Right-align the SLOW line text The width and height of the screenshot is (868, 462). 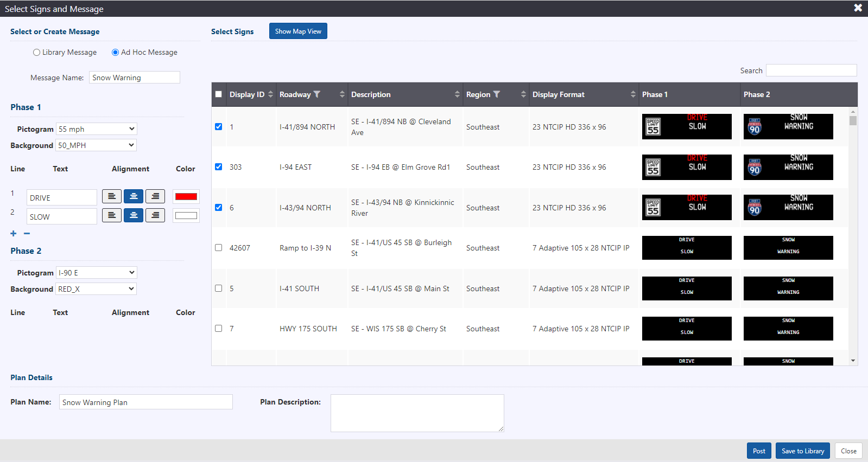click(155, 215)
